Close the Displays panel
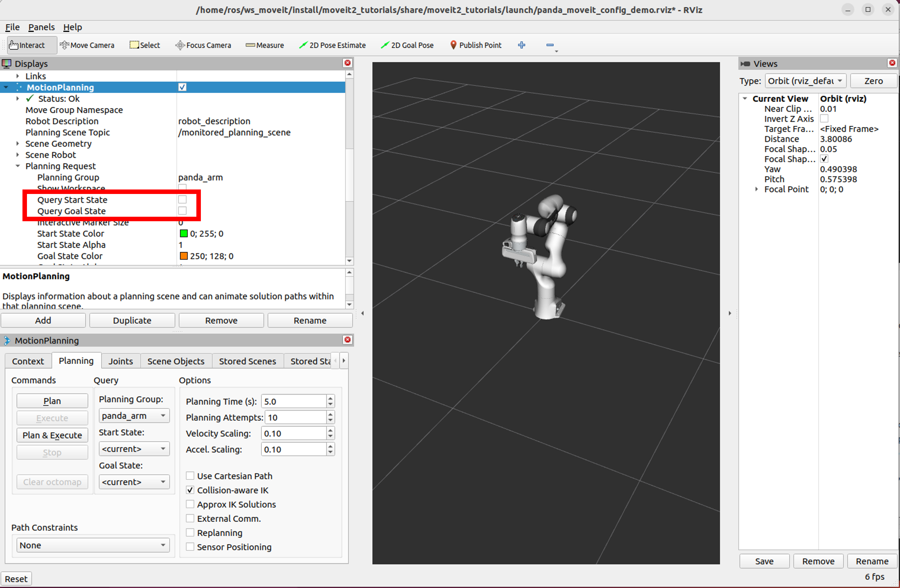The image size is (900, 588). pyautogui.click(x=347, y=63)
